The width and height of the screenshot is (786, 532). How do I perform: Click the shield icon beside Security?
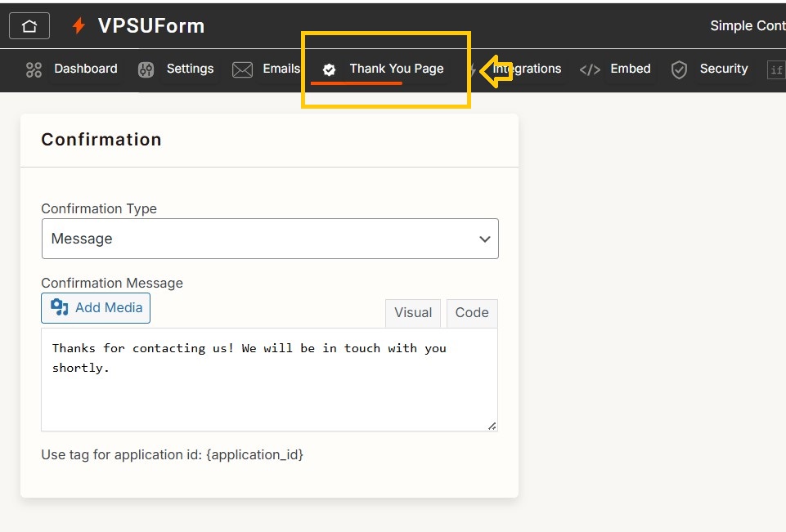coord(678,69)
